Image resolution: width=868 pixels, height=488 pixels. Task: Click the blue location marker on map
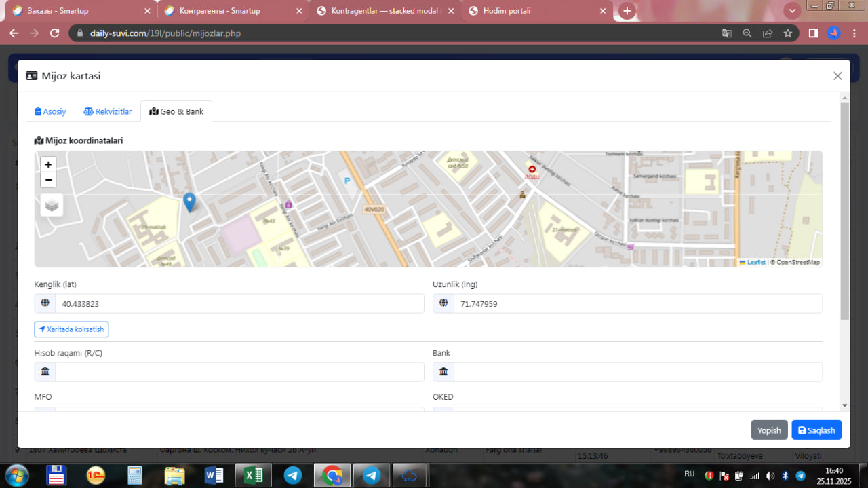pos(190,202)
